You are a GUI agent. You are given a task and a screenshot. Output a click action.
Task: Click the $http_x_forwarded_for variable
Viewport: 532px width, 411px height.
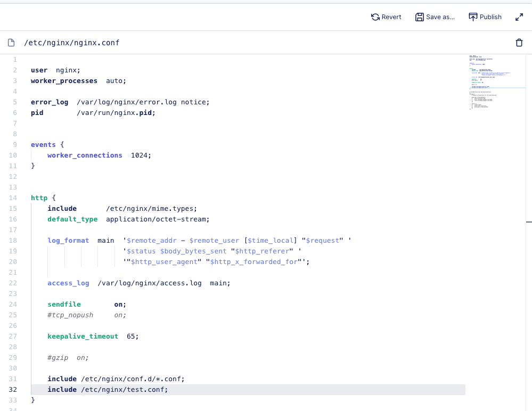(x=254, y=262)
